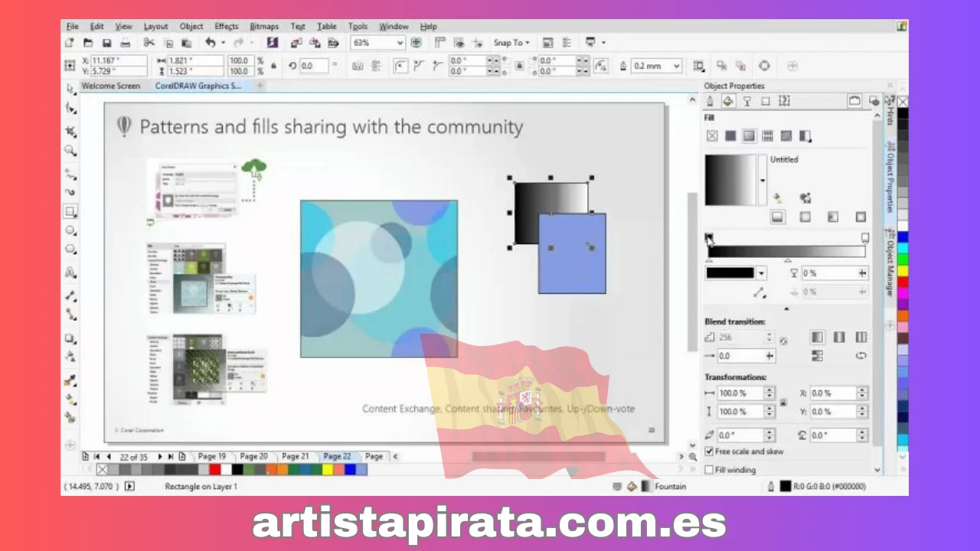Expand the Undo history dropdown arrow
980x551 pixels.
click(223, 43)
